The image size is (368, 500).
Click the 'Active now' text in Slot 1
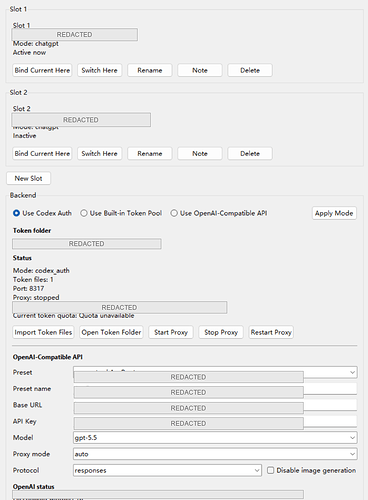pos(29,52)
